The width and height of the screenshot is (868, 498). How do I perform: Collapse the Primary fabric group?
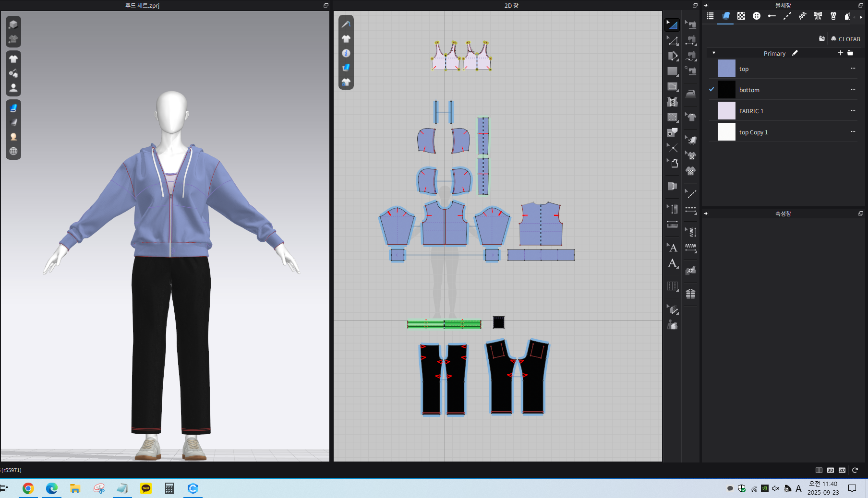coord(714,53)
